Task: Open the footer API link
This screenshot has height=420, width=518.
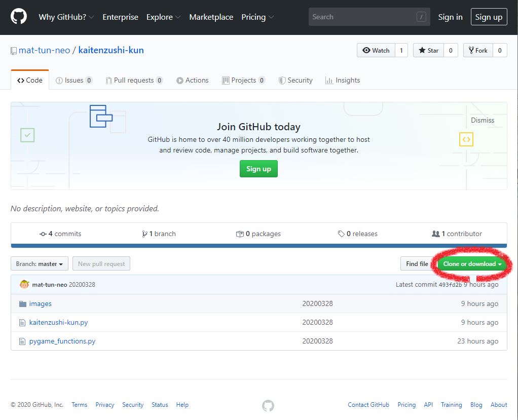Action: (x=428, y=405)
